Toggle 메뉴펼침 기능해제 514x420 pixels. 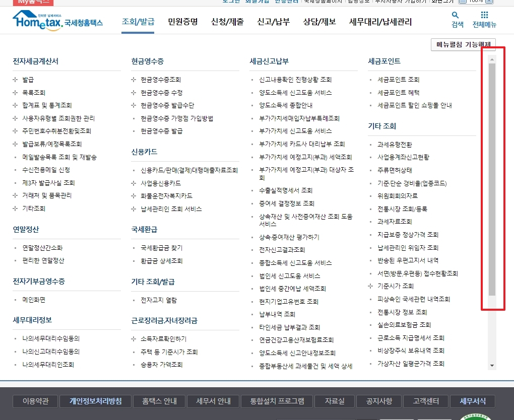463,45
